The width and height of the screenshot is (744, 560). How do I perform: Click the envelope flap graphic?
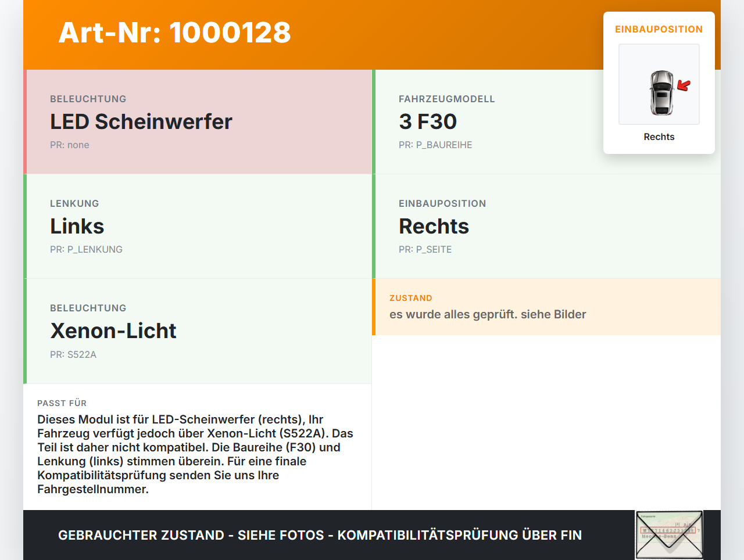point(668,523)
